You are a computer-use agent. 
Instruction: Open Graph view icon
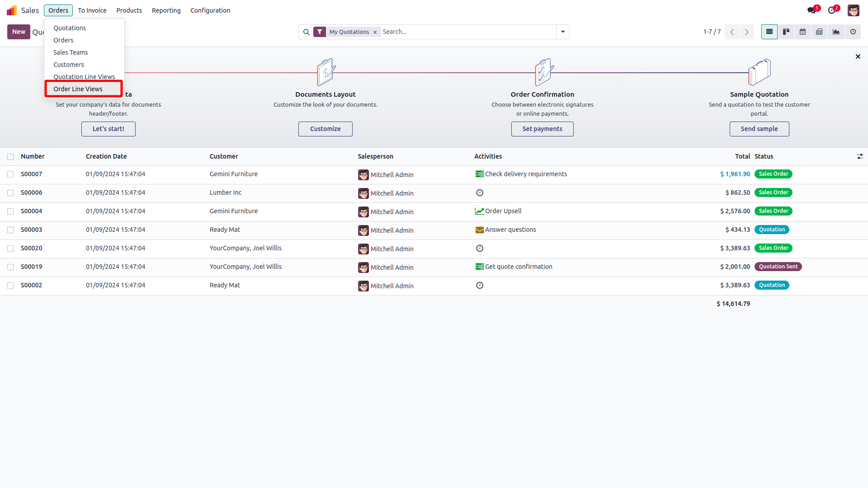[x=836, y=32]
